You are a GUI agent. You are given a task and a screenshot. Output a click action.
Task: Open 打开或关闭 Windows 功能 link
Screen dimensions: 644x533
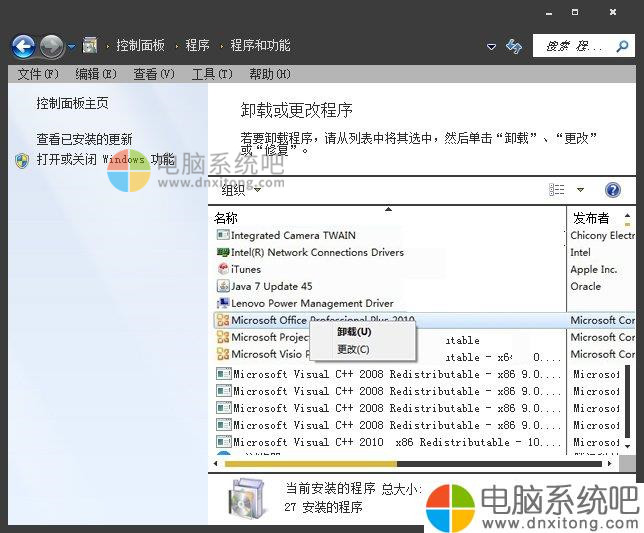coord(106,159)
